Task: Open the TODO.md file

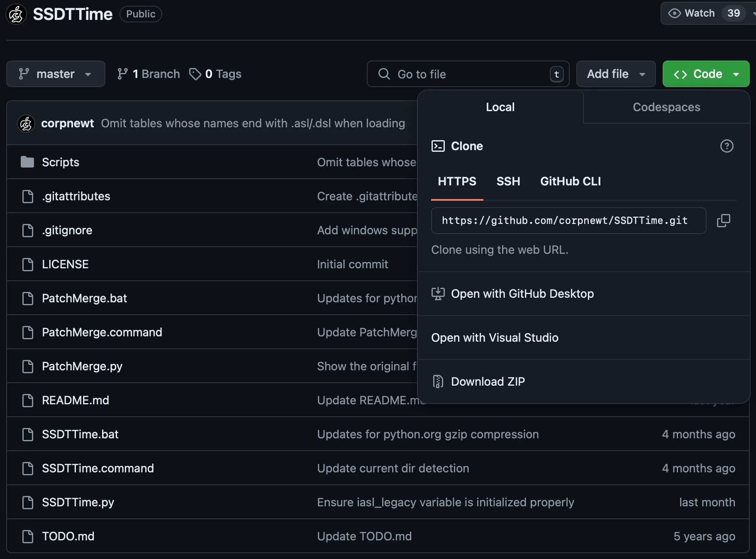Action: pos(68,536)
